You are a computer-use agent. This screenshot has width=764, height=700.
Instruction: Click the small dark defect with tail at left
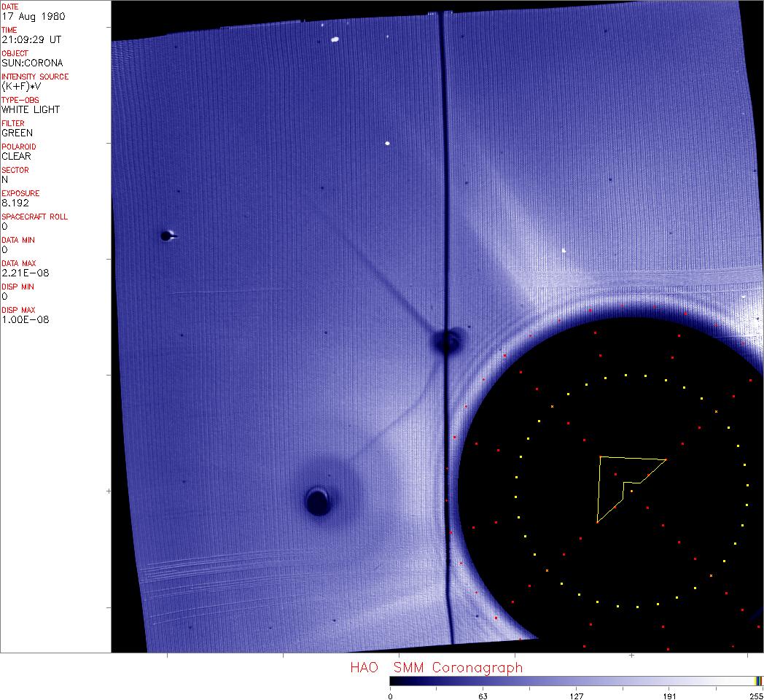pyautogui.click(x=167, y=236)
